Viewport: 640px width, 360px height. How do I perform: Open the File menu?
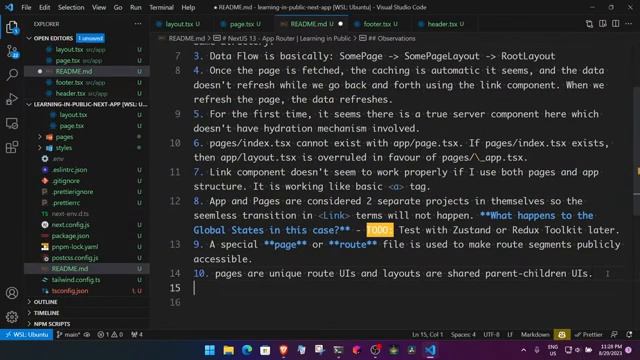click(x=26, y=7)
